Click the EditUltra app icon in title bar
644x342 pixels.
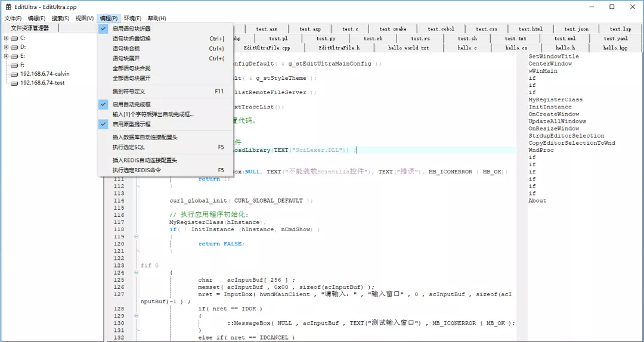pyautogui.click(x=8, y=7)
